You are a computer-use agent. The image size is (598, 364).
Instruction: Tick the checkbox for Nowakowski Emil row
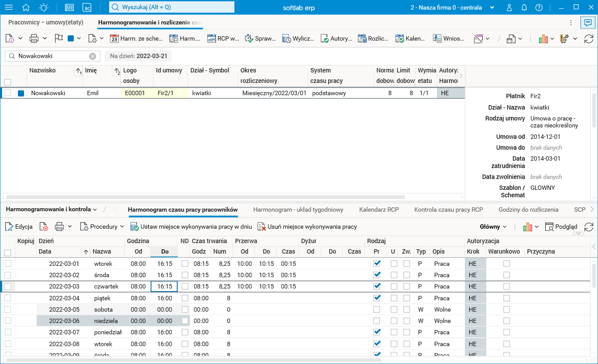(x=7, y=93)
